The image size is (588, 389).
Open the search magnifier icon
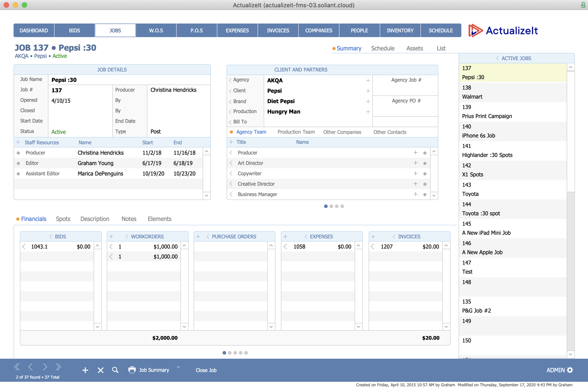tap(115, 370)
